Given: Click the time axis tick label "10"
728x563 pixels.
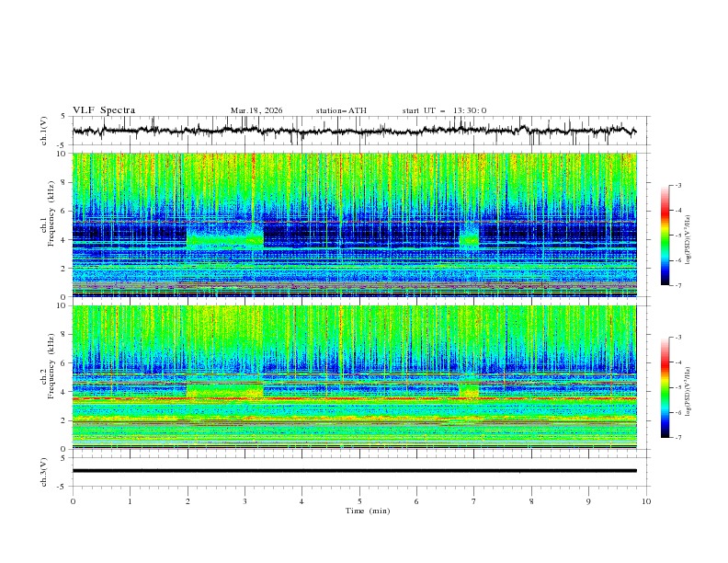Looking at the screenshot, I should coord(646,501).
